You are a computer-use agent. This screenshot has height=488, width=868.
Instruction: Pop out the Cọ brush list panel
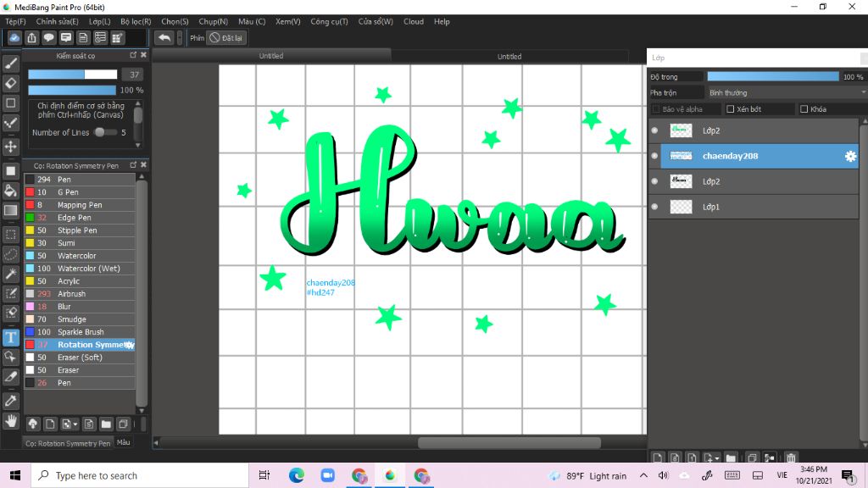tap(133, 165)
